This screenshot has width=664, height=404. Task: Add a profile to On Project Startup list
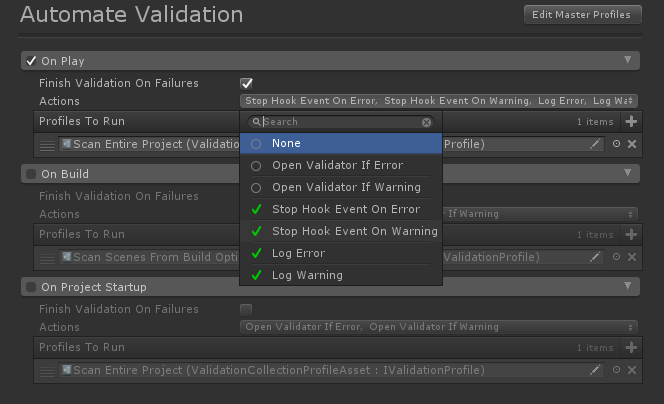(631, 347)
